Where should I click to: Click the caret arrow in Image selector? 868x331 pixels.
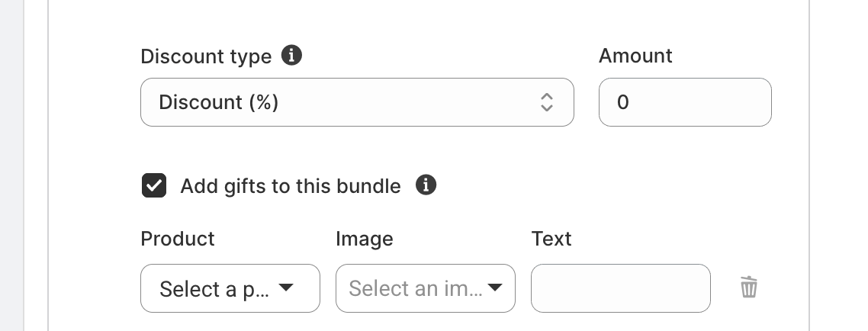495,288
